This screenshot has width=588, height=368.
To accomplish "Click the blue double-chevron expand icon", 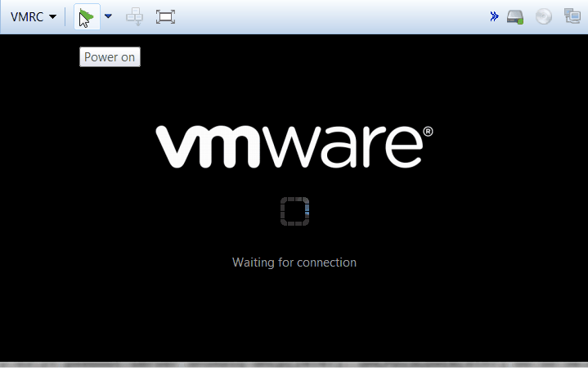I will 494,16.
